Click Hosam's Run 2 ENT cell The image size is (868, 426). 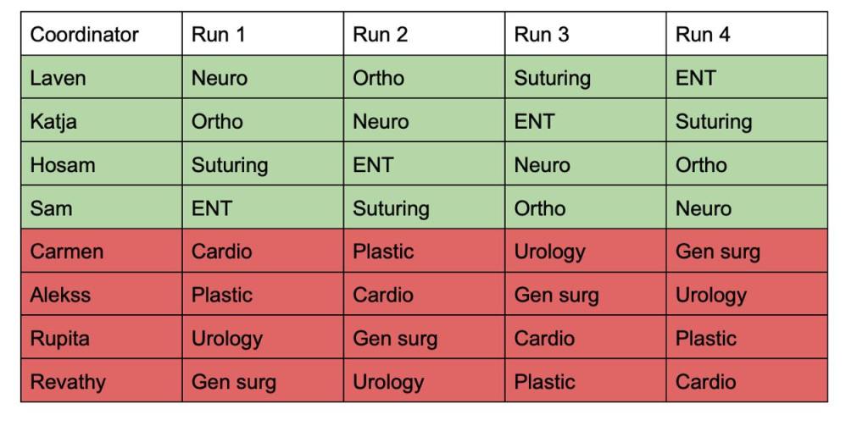coord(424,164)
